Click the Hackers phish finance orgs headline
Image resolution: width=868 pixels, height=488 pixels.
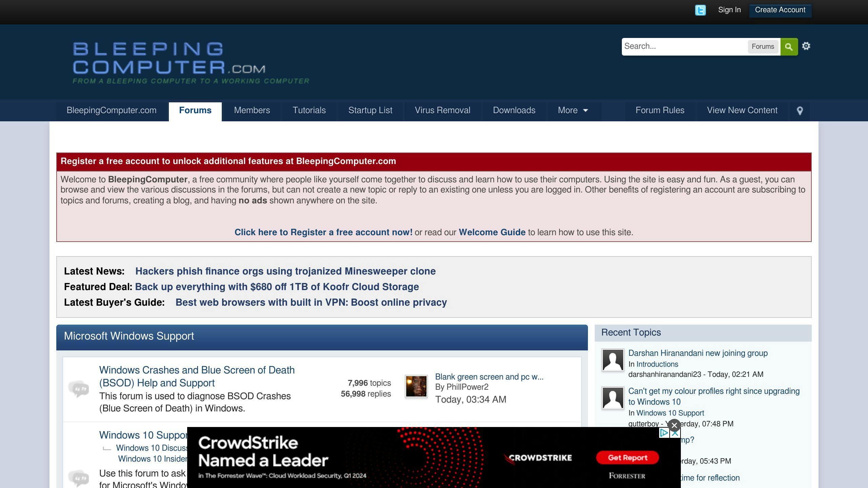click(285, 271)
